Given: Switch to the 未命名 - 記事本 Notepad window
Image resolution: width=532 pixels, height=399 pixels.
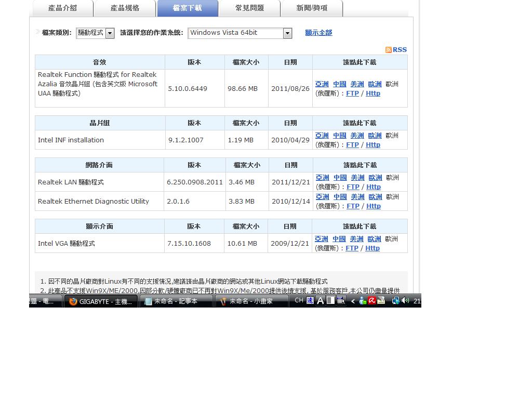Looking at the screenshot, I should pos(177,301).
